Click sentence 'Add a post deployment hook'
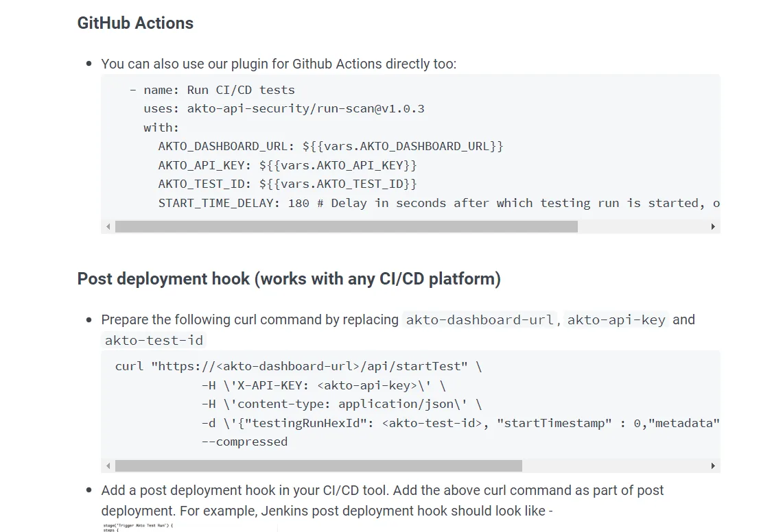761x532 pixels. pos(382,500)
